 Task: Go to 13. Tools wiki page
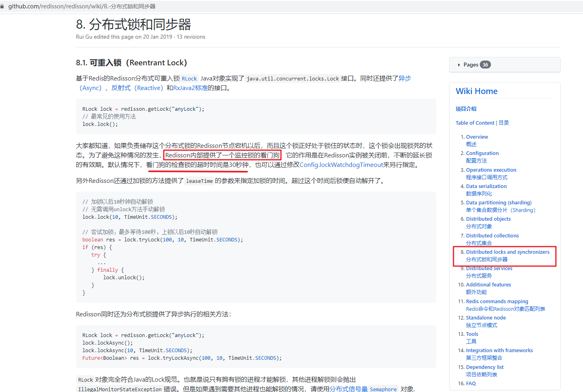point(472,334)
